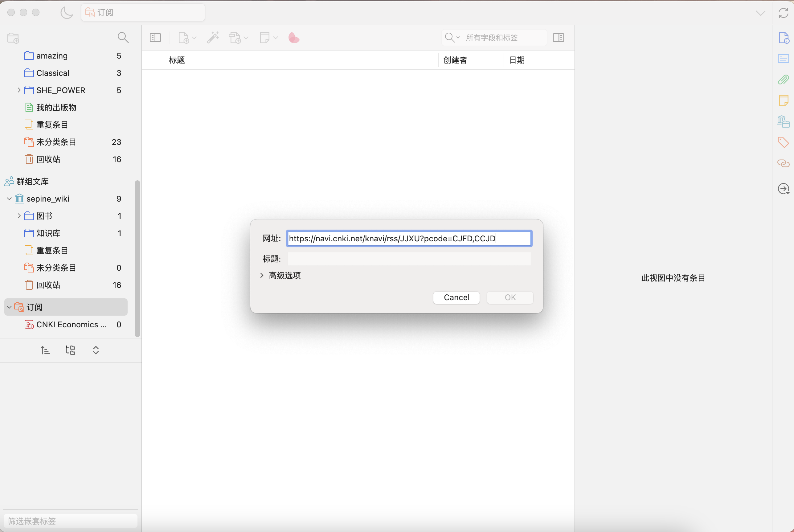
Task: Click the Cancel button in the dialog
Action: [x=456, y=297]
